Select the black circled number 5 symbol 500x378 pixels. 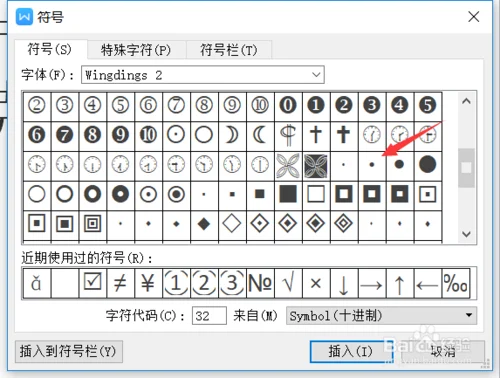coord(428,105)
